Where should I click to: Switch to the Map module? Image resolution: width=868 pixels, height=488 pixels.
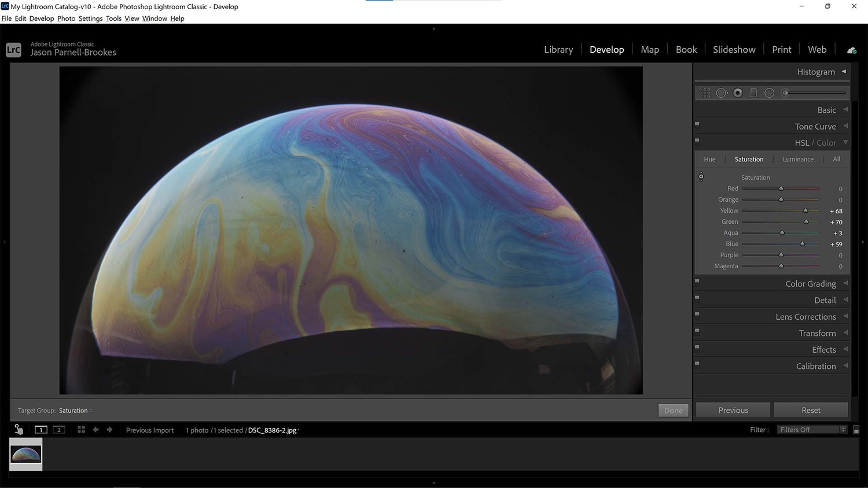point(650,50)
